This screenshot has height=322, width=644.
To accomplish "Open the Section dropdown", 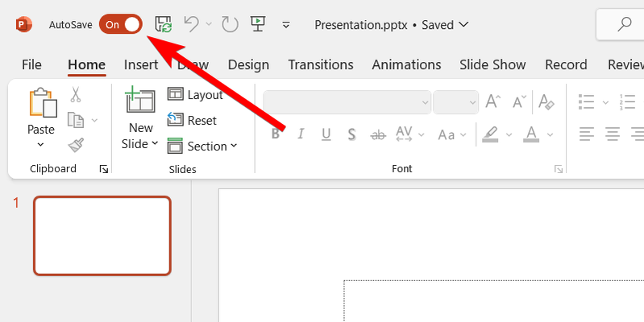I will [x=202, y=146].
